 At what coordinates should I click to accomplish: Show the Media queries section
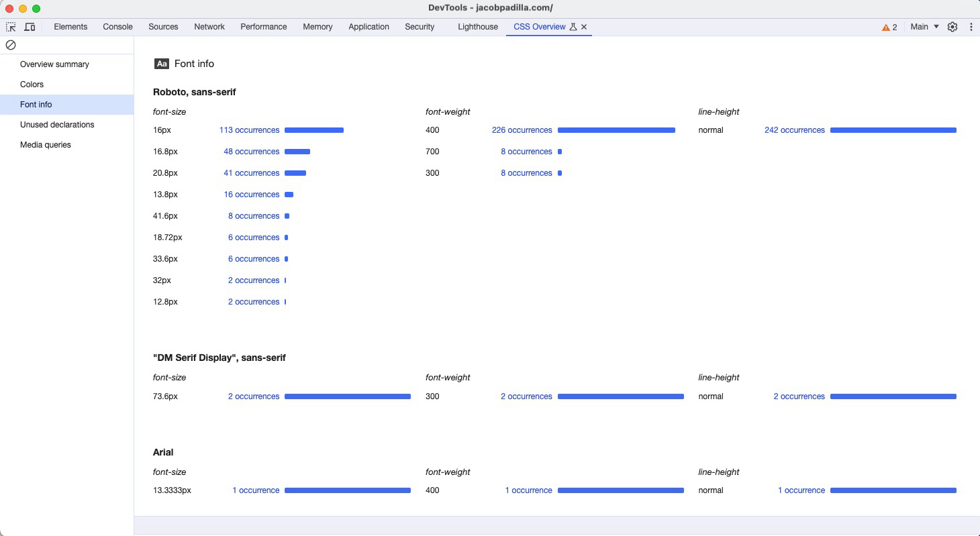pos(45,144)
